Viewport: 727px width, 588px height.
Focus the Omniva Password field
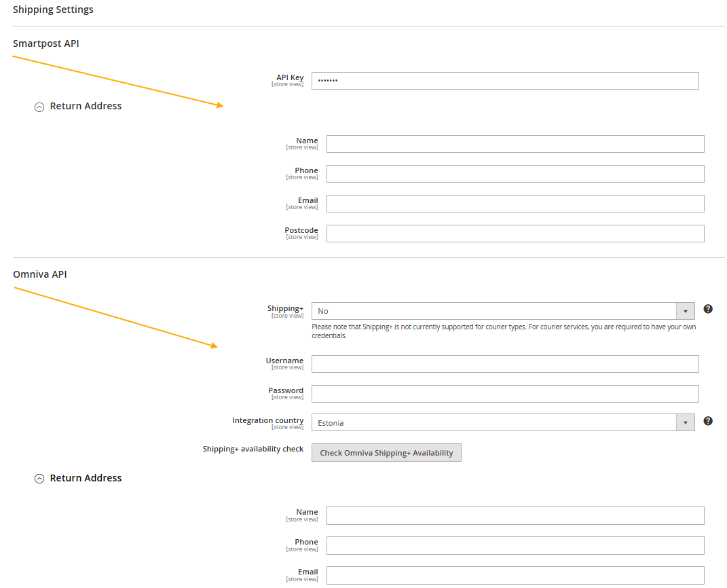click(505, 394)
